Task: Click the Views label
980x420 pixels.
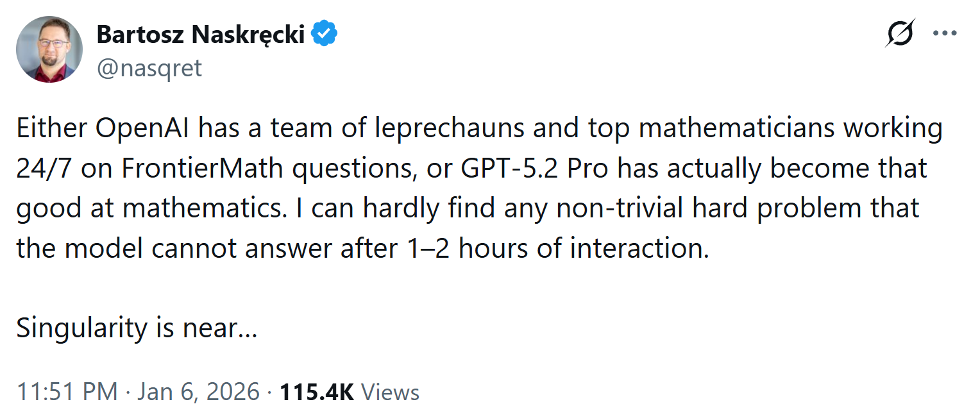Action: pos(391,392)
